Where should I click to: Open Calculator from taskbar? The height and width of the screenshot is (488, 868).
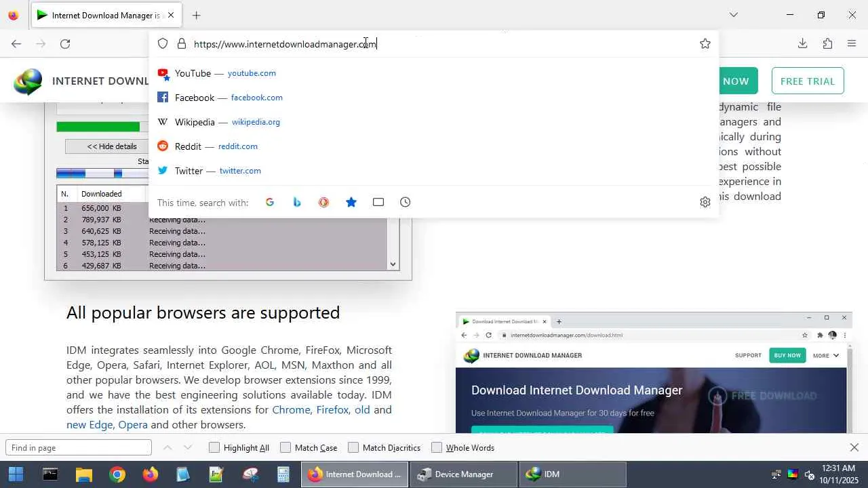(x=283, y=474)
